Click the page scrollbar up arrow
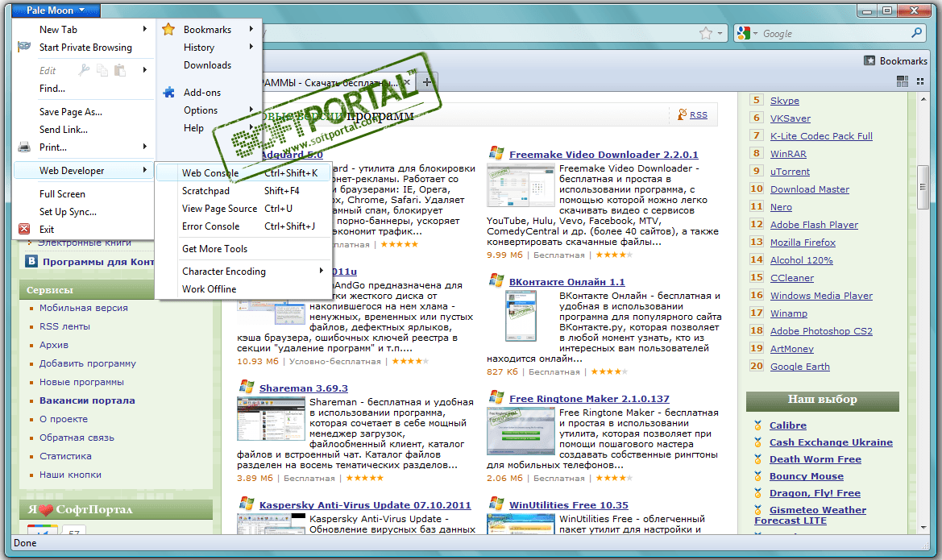 coord(923,98)
